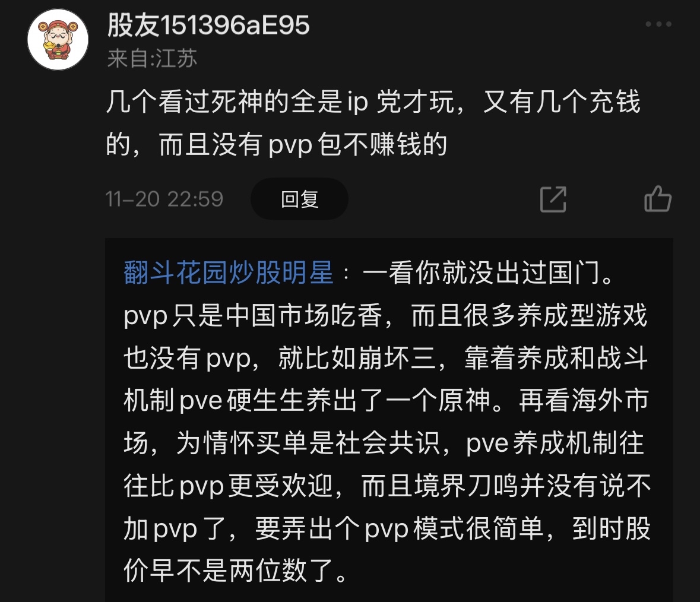The height and width of the screenshot is (602, 700).
Task: Open the God of Wealth avatar profile
Action: 58,40
